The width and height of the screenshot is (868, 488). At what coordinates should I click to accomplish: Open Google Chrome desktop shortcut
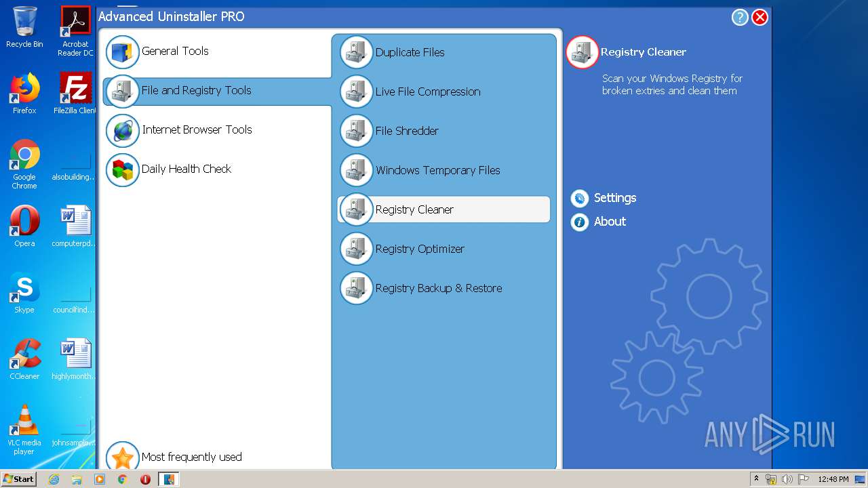[24, 164]
